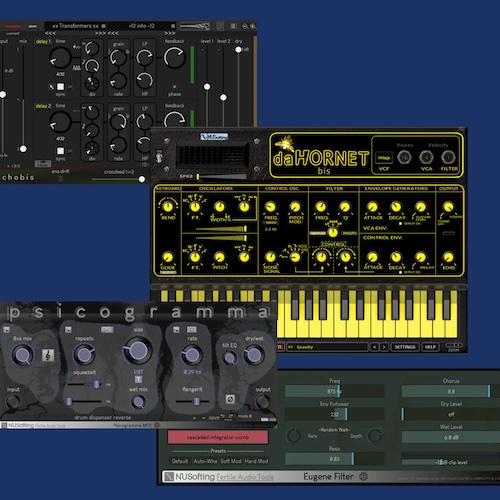Click the delay 1 div knob

pos(92,83)
